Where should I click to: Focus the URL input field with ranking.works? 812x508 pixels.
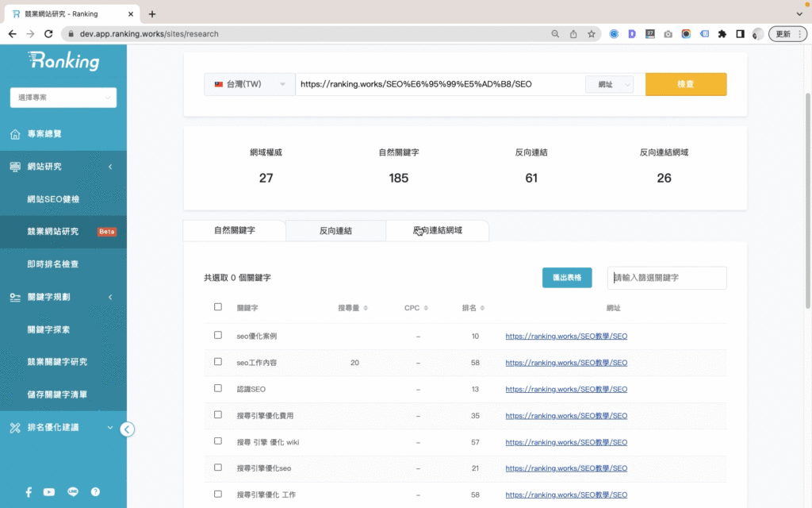coord(440,84)
